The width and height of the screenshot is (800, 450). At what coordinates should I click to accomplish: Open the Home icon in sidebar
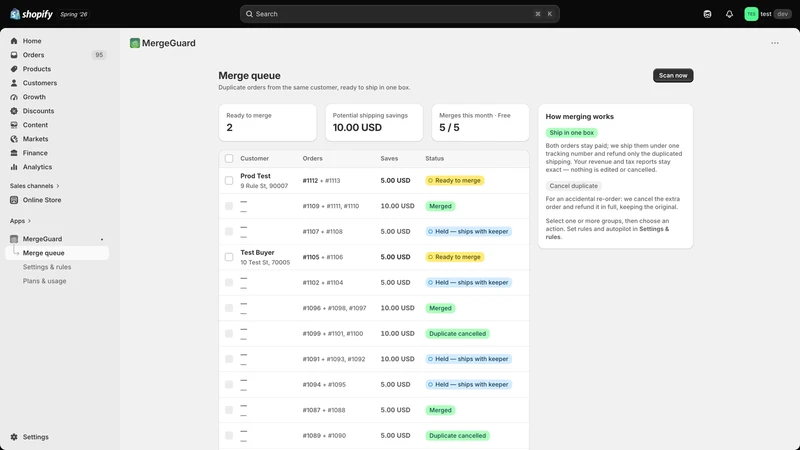(14, 41)
